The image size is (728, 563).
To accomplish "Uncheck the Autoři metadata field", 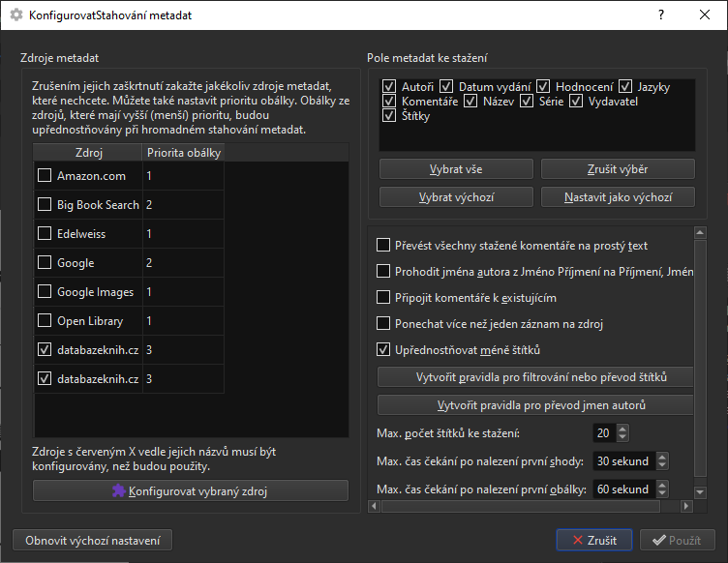I will (389, 87).
